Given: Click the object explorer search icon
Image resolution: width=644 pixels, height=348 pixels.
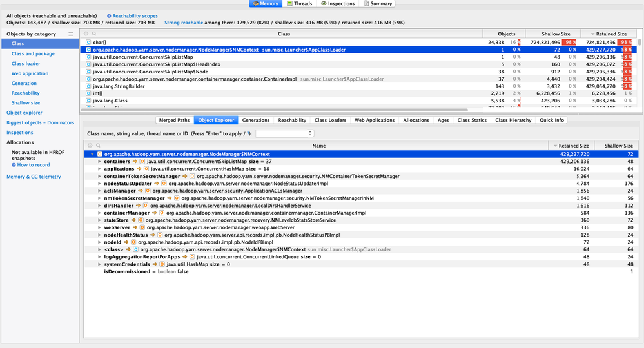Looking at the screenshot, I should tap(98, 145).
